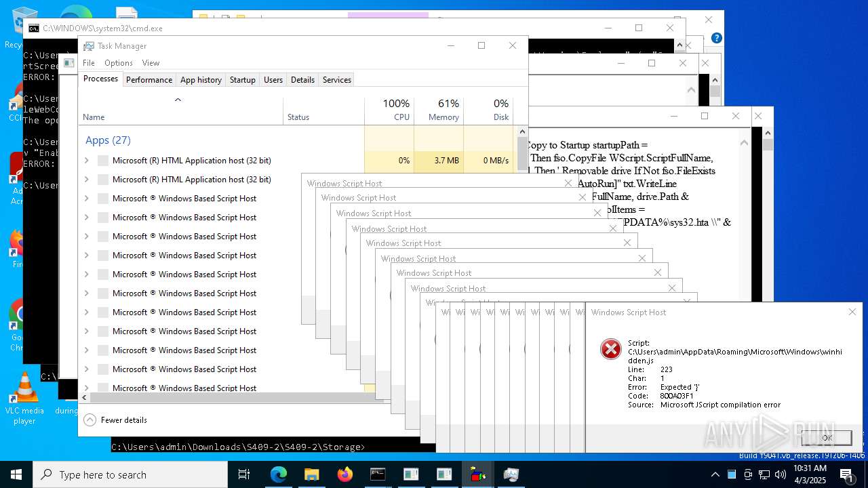Click the red error icon in script dialog
Screen dimensions: 868x488
(x=611, y=349)
